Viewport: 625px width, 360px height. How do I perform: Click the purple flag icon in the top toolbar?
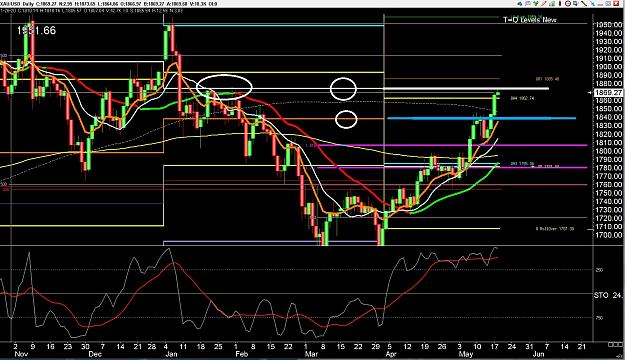pos(528,4)
